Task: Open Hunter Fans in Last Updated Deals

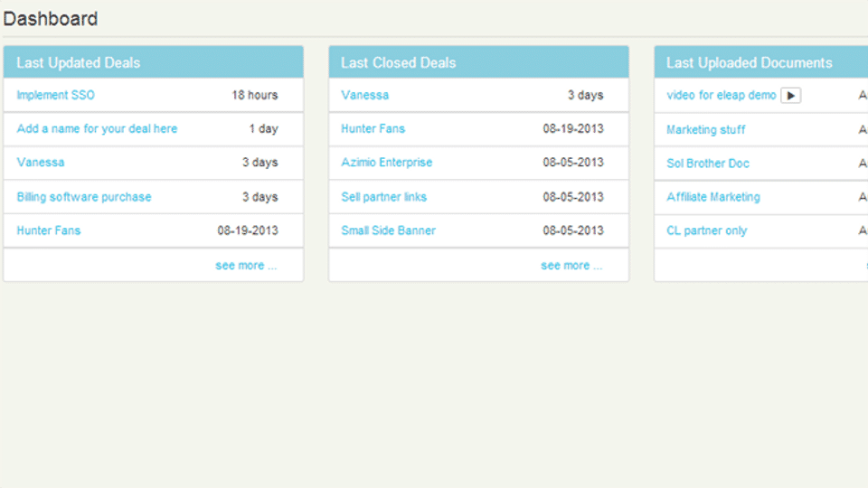Action: point(49,230)
